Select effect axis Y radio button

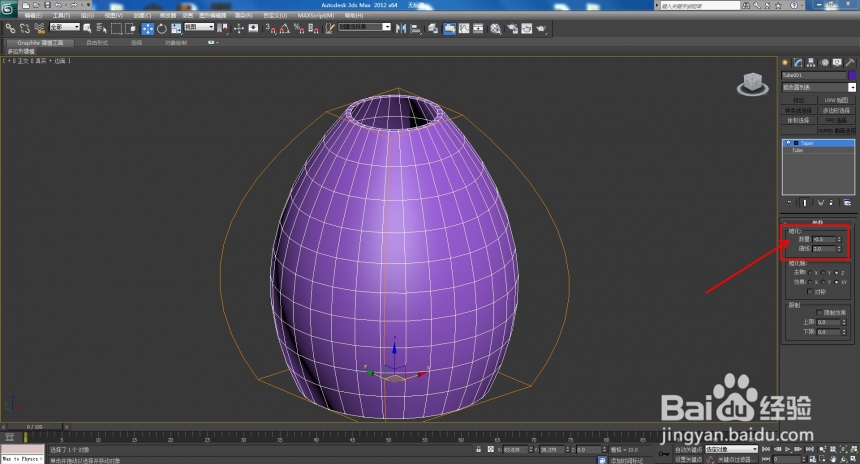[x=823, y=282]
